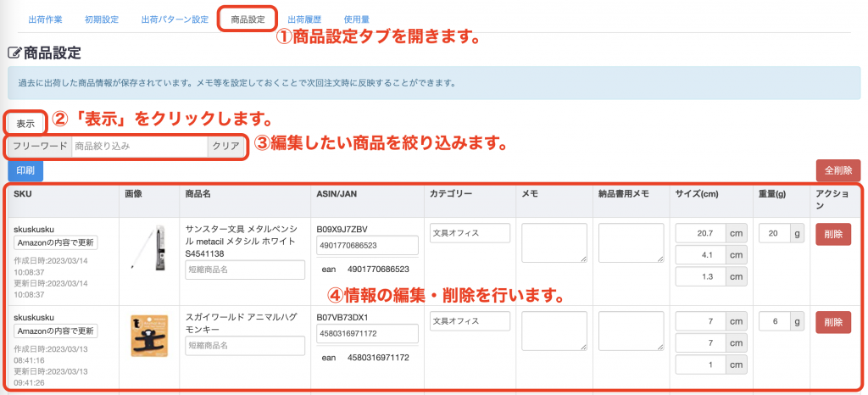Click the ean value 4580316971172
The width and height of the screenshot is (868, 395).
point(378,358)
